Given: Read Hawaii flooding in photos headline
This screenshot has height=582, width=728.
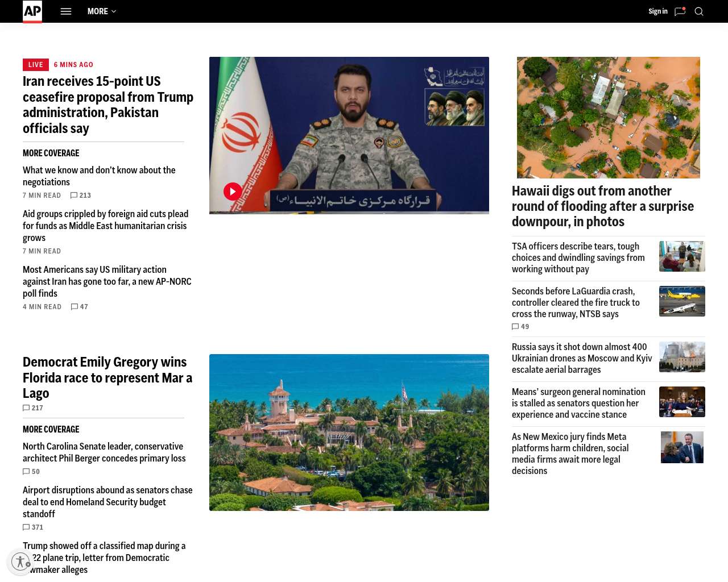Looking at the screenshot, I should pyautogui.click(x=603, y=206).
